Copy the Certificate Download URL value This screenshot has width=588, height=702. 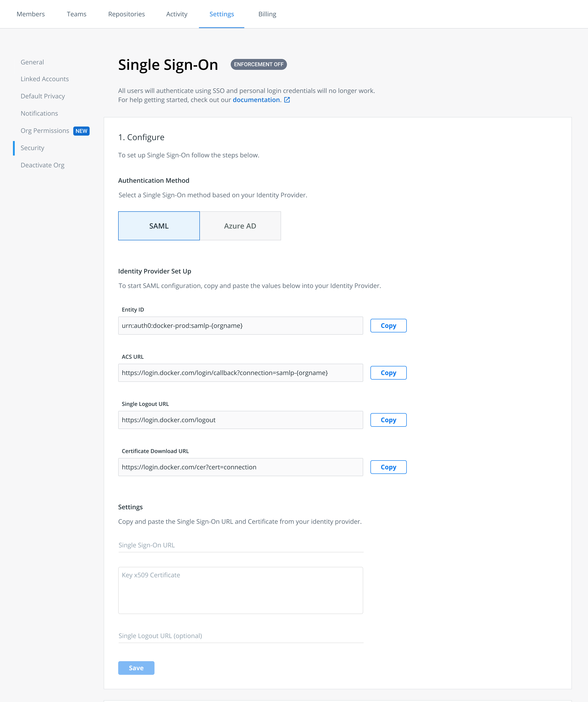tap(388, 467)
